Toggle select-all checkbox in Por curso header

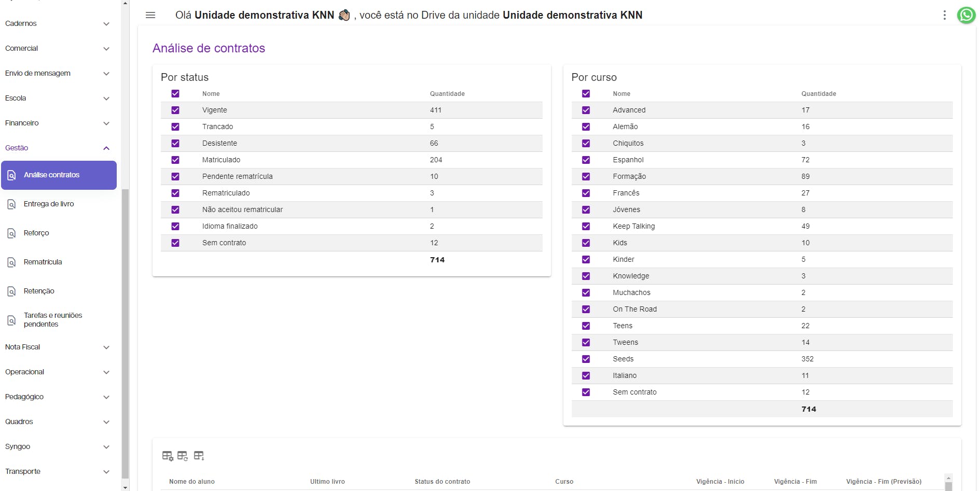(x=586, y=93)
